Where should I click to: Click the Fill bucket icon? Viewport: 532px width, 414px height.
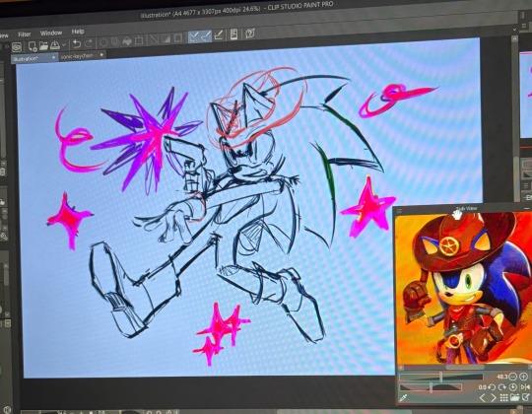click(x=127, y=41)
